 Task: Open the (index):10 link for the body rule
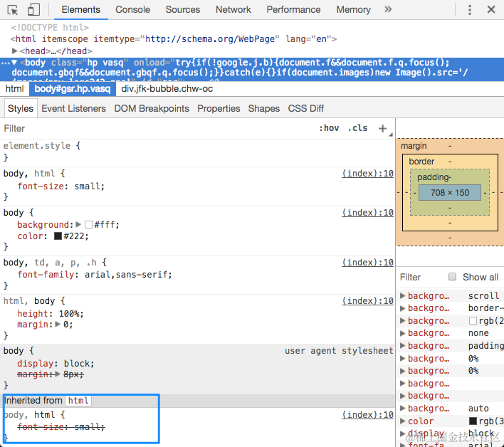coord(368,212)
